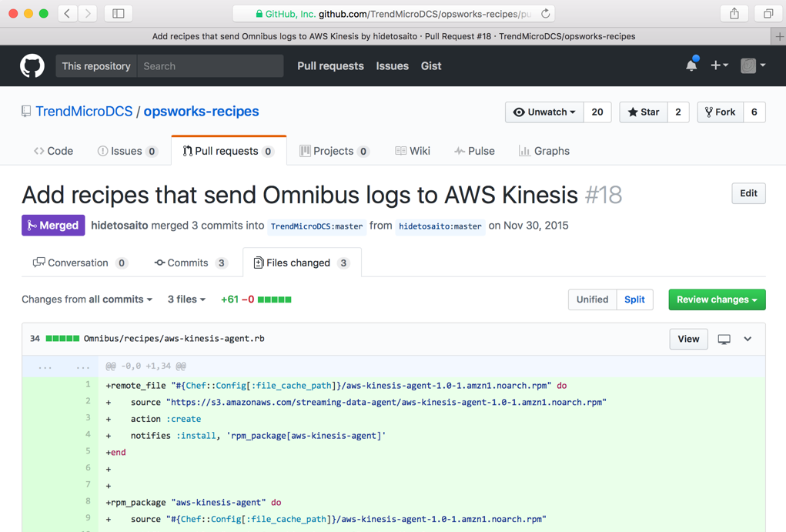786x532 pixels.
Task: Switch diff view to Split
Action: [x=634, y=299]
